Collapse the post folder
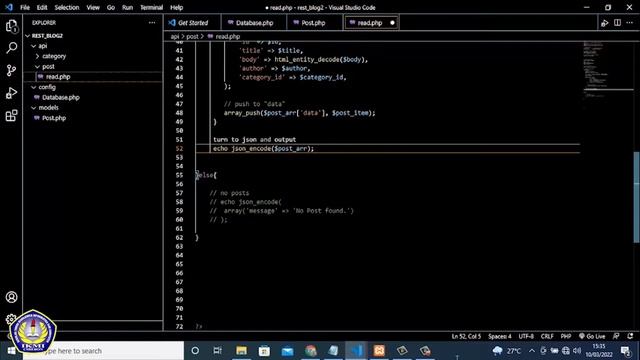 tap(94, 67)
